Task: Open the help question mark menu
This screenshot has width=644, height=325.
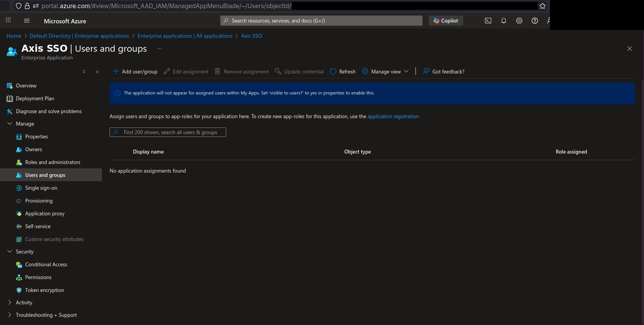Action: click(x=535, y=21)
